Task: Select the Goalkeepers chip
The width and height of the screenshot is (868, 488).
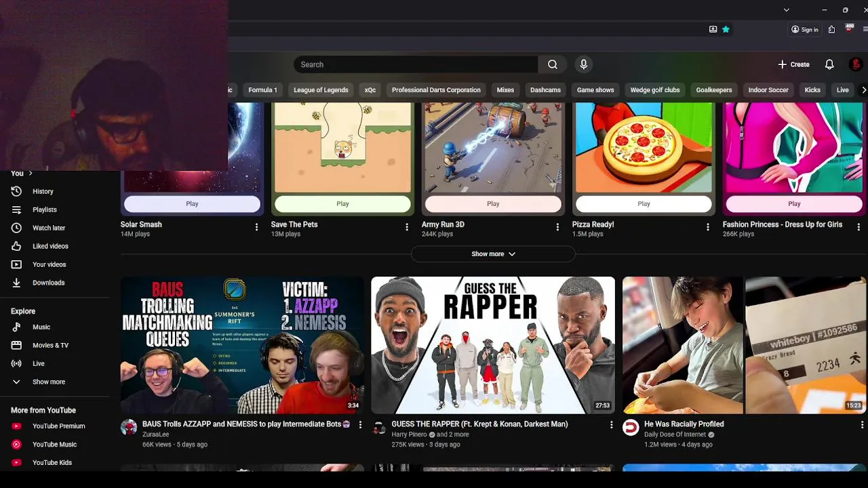Action: coord(714,90)
